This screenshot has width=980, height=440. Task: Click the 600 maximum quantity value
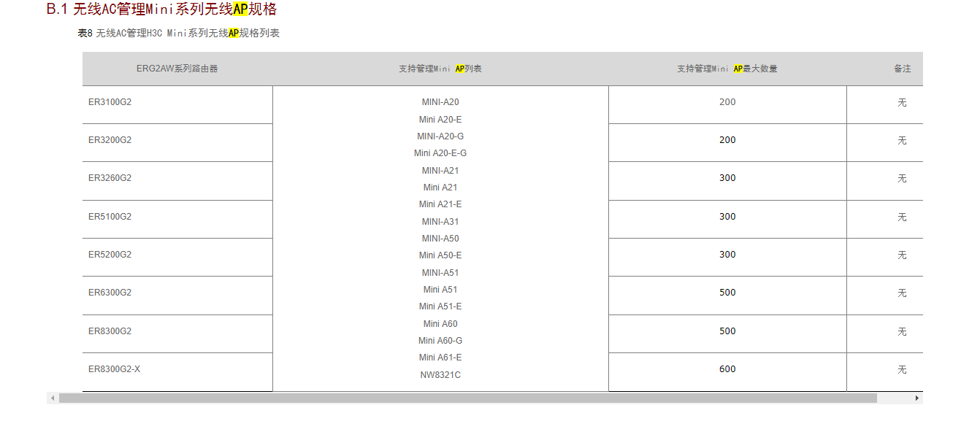[x=727, y=369]
